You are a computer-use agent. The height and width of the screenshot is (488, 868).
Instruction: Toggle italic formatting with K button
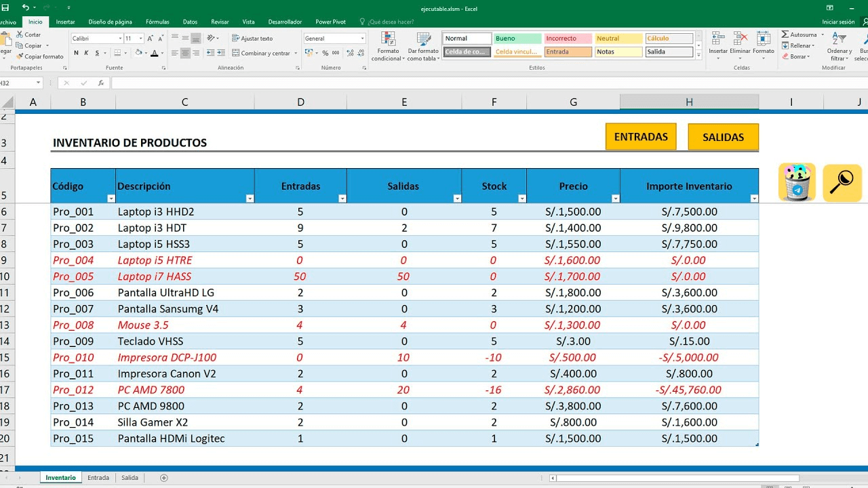click(87, 53)
